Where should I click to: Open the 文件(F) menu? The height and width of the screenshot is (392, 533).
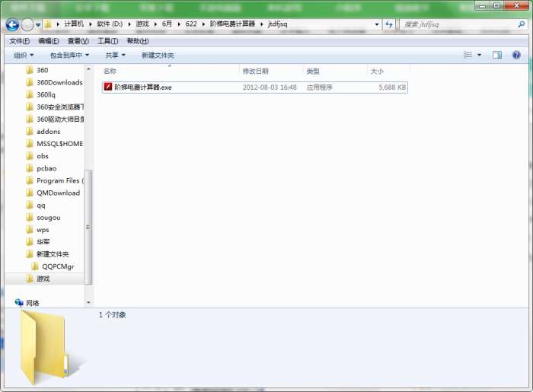click(19, 41)
